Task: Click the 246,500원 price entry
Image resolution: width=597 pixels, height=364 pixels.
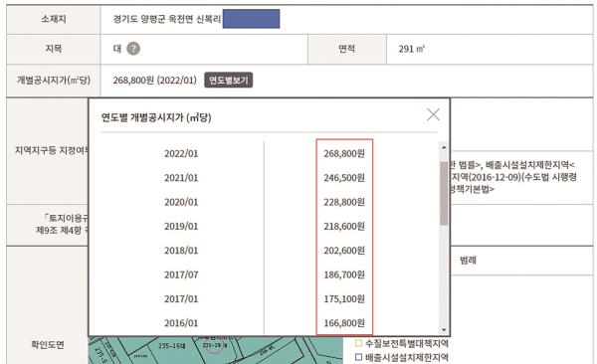Action: point(344,178)
